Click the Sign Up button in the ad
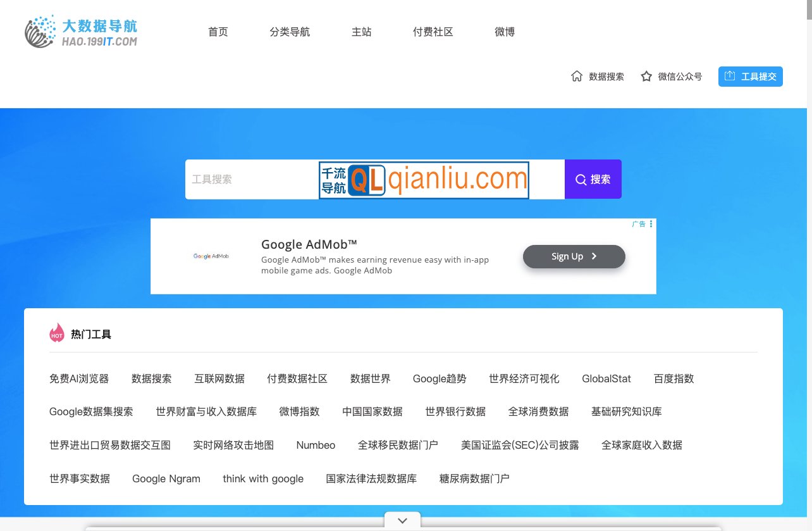This screenshot has height=531, width=812. click(x=573, y=256)
